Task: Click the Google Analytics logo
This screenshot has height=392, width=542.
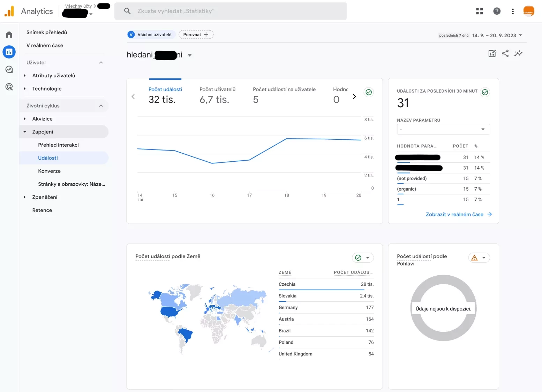Action: coord(9,11)
